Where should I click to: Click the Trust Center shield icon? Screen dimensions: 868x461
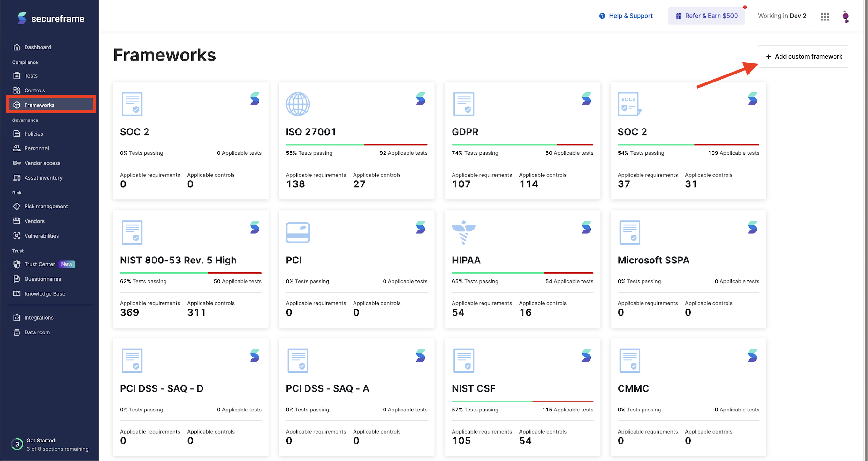17,264
